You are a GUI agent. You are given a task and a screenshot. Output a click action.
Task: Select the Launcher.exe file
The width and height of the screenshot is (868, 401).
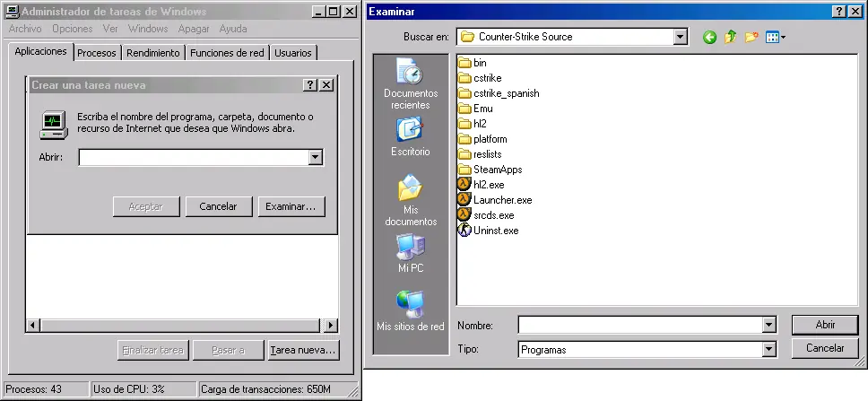pos(495,200)
